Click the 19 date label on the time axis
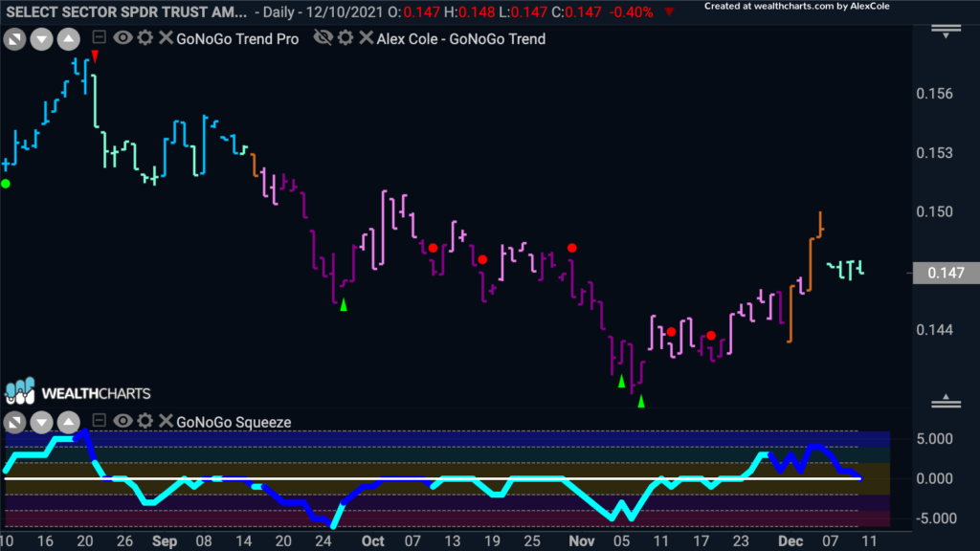Image resolution: width=980 pixels, height=551 pixels. (x=492, y=541)
